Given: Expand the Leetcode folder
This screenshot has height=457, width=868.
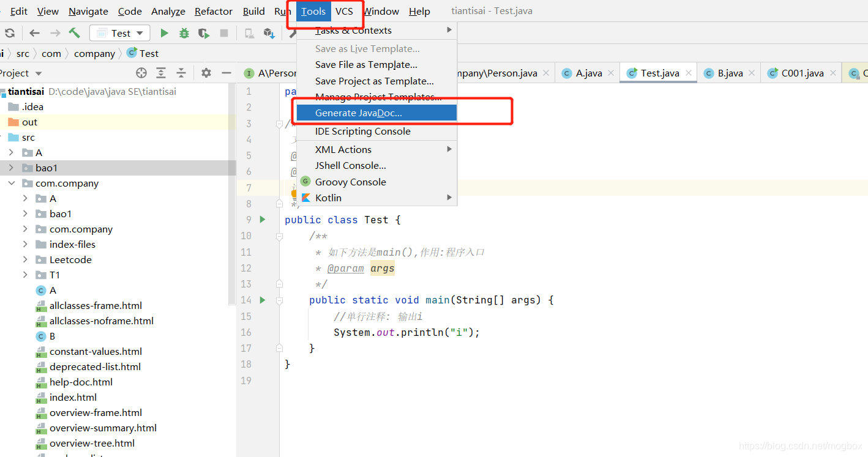Looking at the screenshot, I should (x=25, y=259).
